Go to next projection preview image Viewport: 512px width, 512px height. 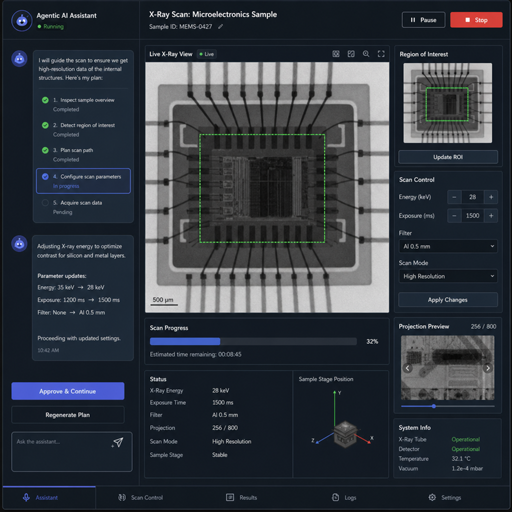pos(488,368)
